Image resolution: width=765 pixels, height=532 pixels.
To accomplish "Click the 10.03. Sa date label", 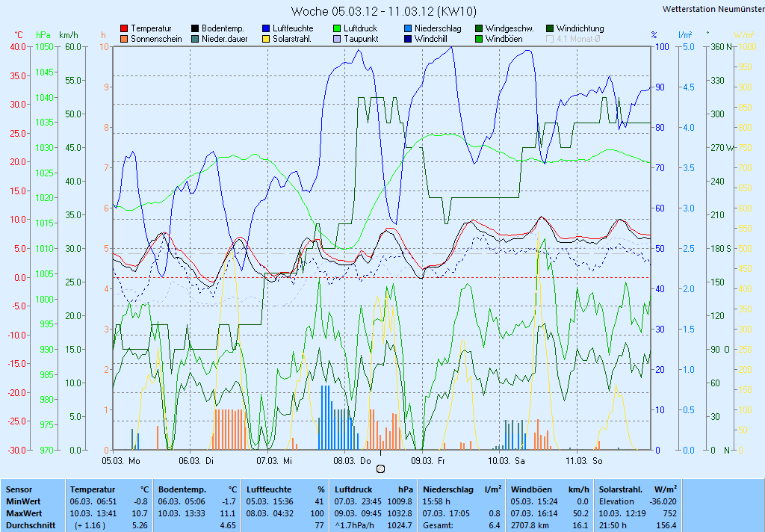I will tap(507, 460).
